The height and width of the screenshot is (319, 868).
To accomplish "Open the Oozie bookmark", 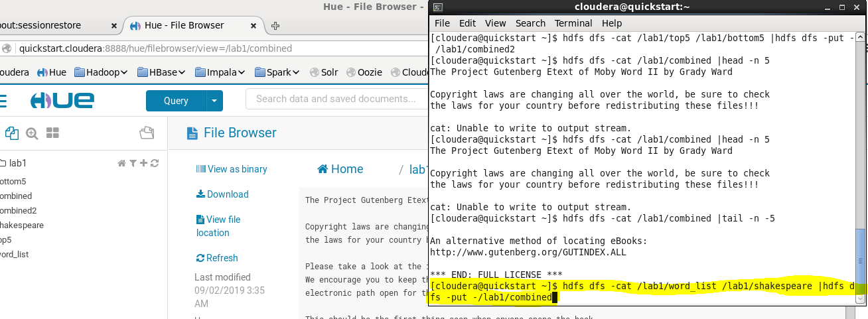I will (364, 72).
